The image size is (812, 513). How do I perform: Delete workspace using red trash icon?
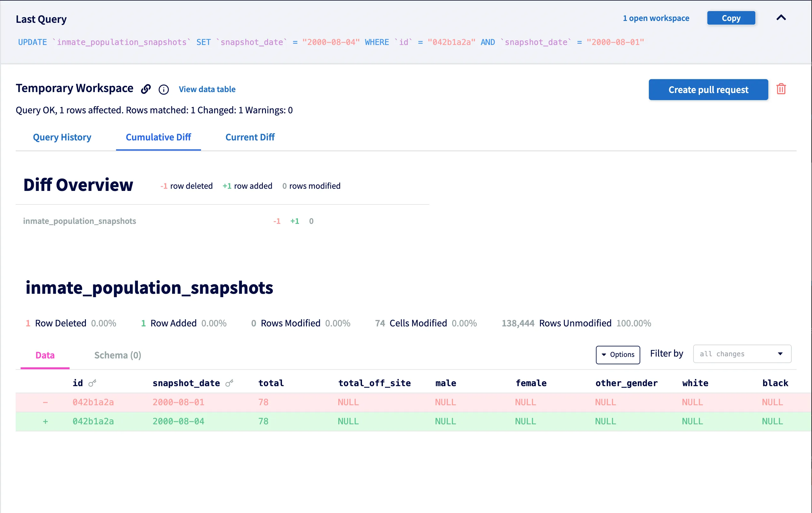click(781, 89)
